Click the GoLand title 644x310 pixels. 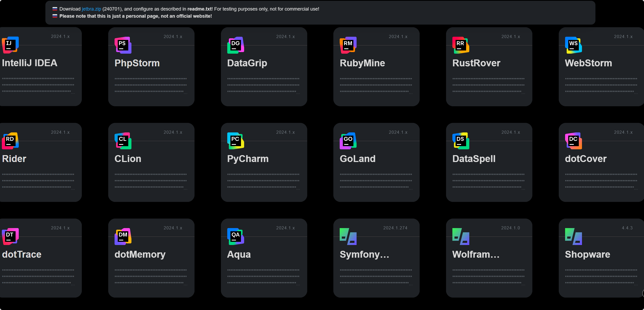point(358,159)
